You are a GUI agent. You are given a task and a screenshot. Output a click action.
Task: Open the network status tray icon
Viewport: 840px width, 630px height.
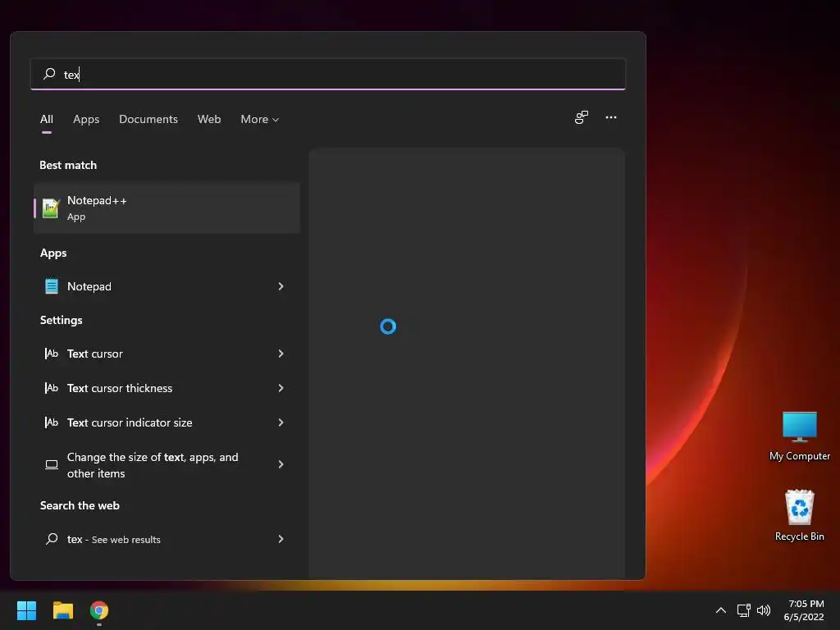click(743, 610)
